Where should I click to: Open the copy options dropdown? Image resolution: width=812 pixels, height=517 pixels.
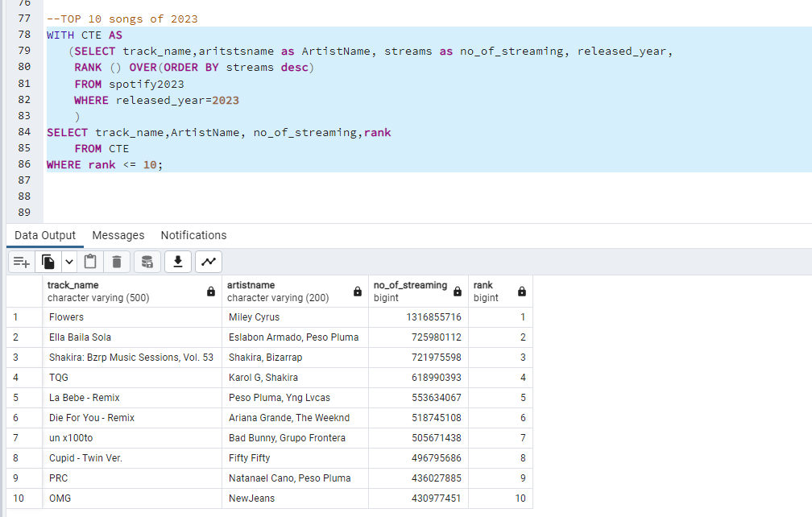(69, 262)
